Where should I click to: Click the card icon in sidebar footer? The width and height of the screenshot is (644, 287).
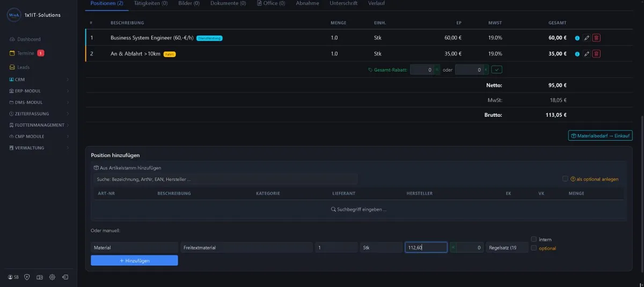(39, 277)
